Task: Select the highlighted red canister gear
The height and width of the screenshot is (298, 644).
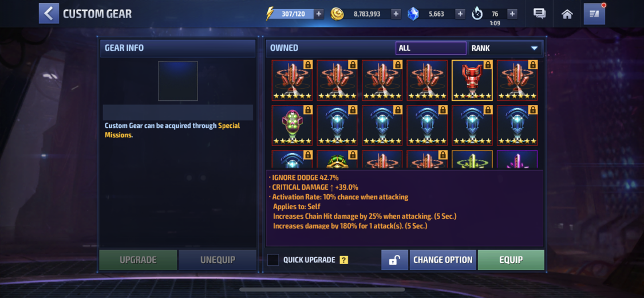Action: (x=472, y=80)
